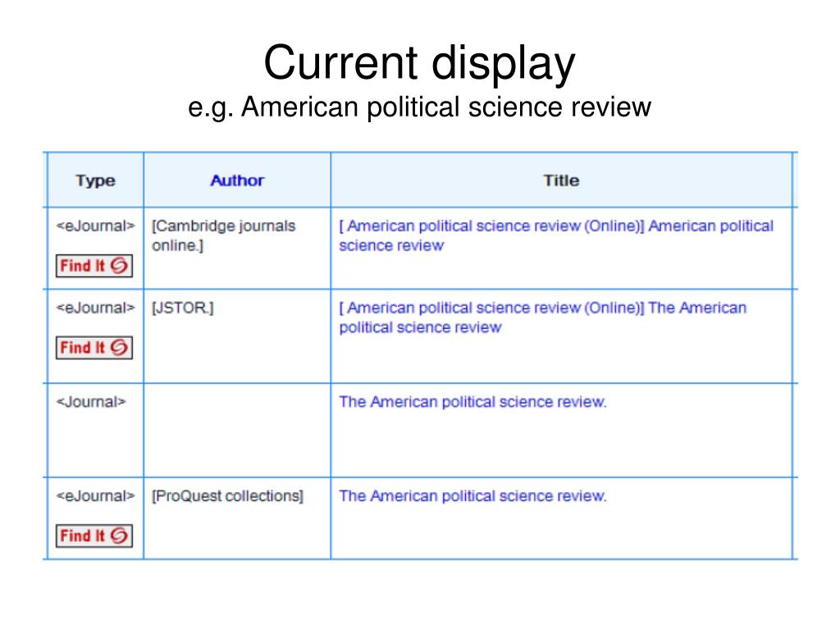Image resolution: width=840 pixels, height=630 pixels.
Task: Select <eJournal> label in Cambridge row
Action: [95, 226]
